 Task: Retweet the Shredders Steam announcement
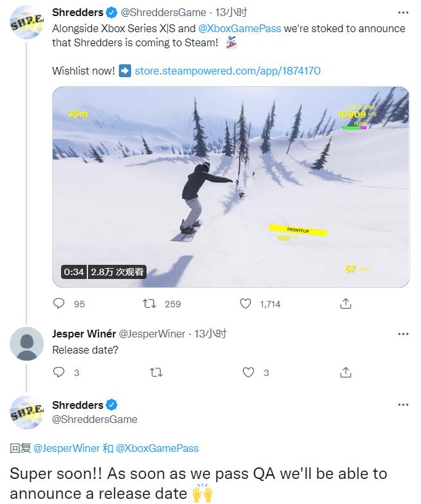150,303
